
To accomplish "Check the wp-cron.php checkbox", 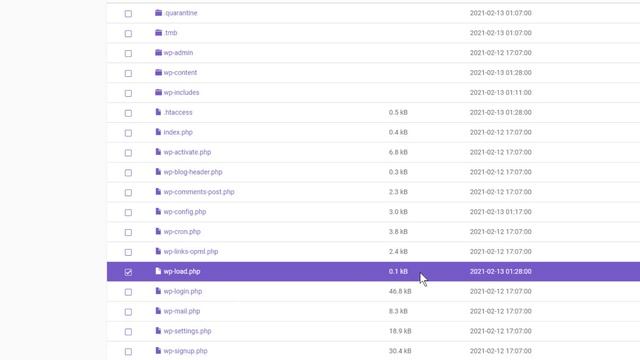I will pos(128,232).
